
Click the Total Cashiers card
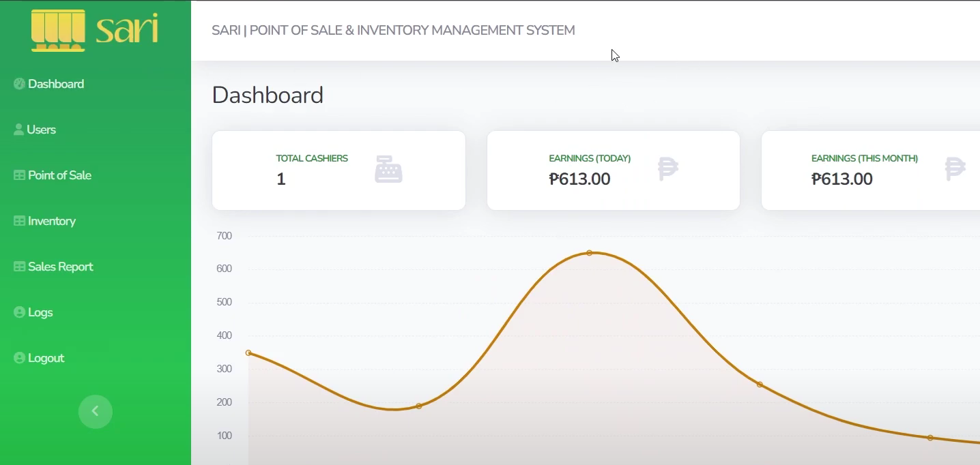pyautogui.click(x=338, y=170)
